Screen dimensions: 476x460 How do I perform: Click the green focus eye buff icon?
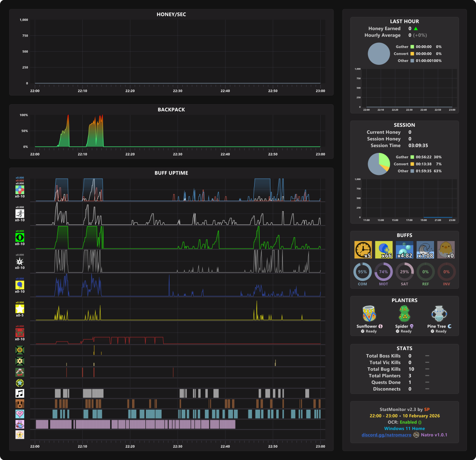pos(20,237)
